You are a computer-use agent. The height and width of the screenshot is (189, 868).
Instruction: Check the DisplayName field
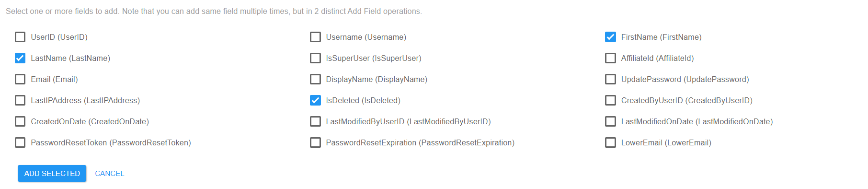pyautogui.click(x=315, y=79)
